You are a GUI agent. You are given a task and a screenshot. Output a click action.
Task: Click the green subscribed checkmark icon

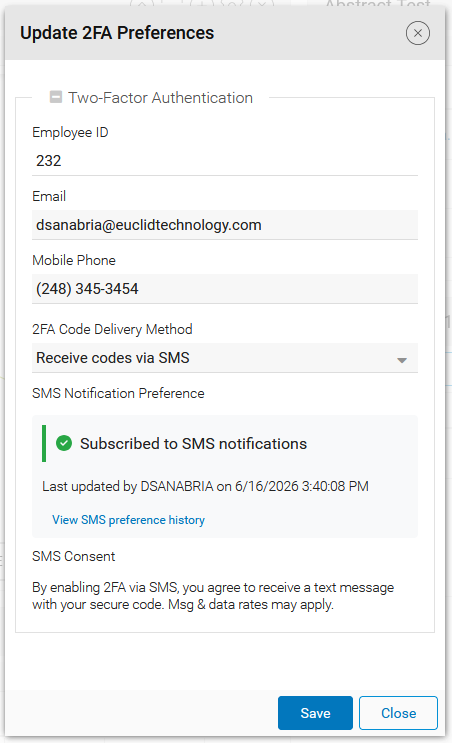pos(64,444)
